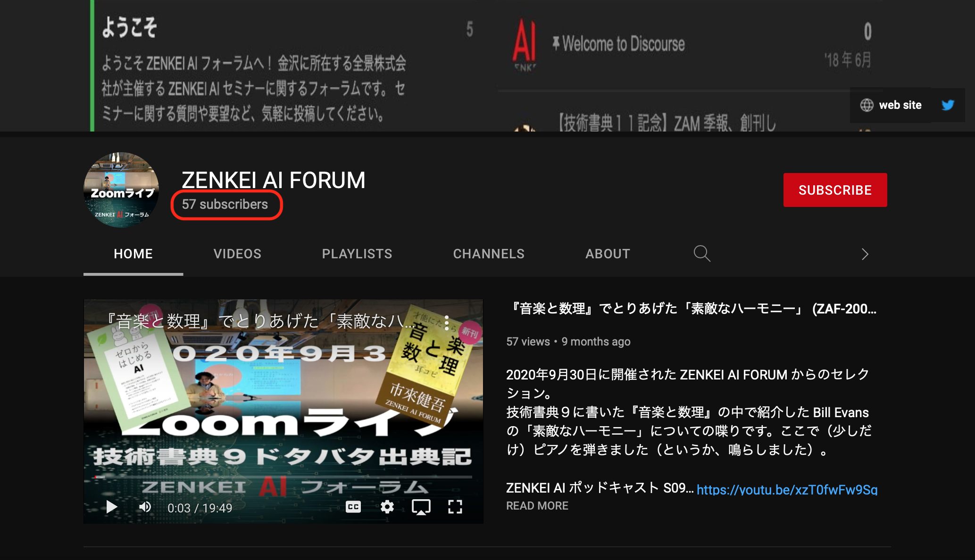This screenshot has height=560, width=975.
Task: Click the Welcome to Discourse banner text
Action: pos(624,44)
